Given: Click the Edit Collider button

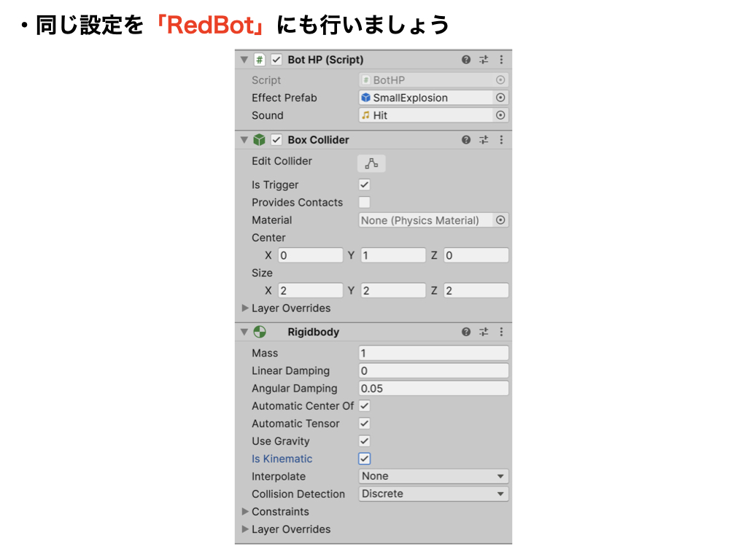Looking at the screenshot, I should point(371,163).
